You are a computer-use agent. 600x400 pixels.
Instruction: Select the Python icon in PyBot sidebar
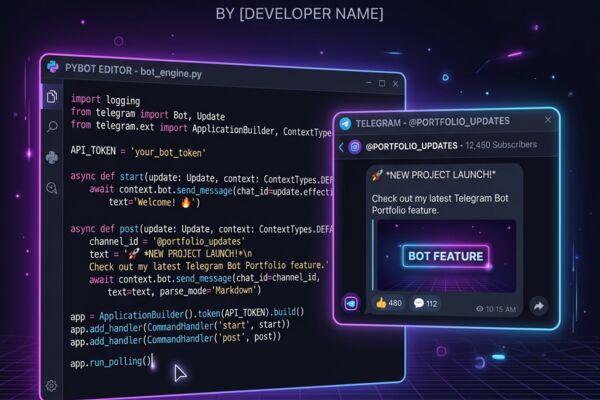click(x=52, y=157)
